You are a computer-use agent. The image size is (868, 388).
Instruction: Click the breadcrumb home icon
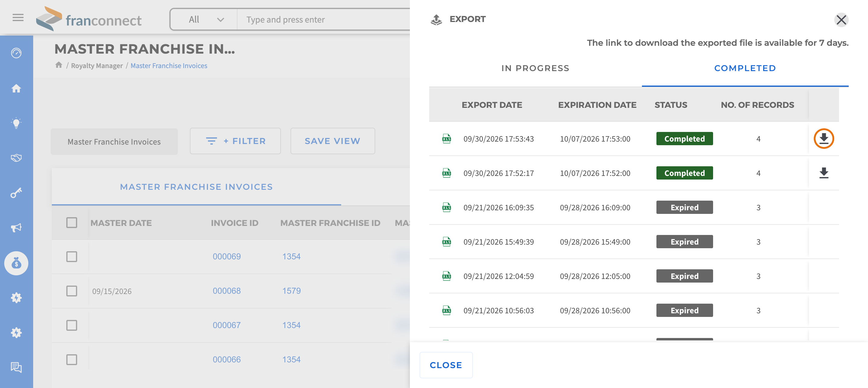point(59,65)
